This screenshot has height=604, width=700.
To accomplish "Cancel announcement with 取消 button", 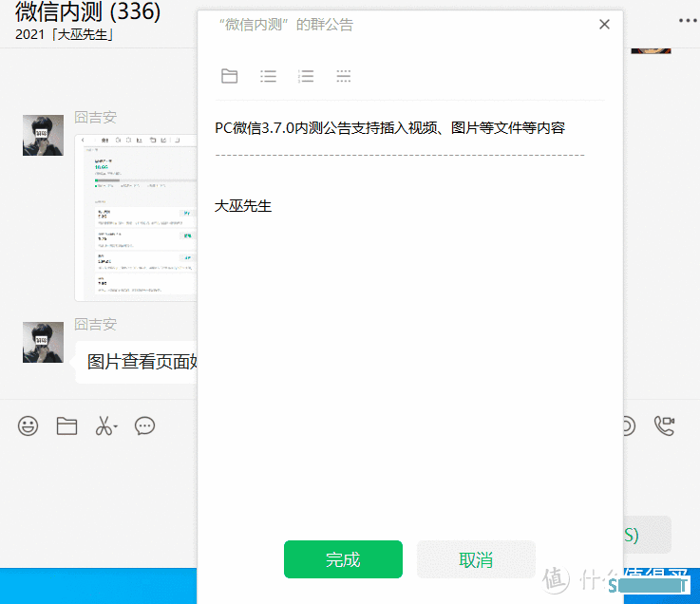I will point(476,559).
